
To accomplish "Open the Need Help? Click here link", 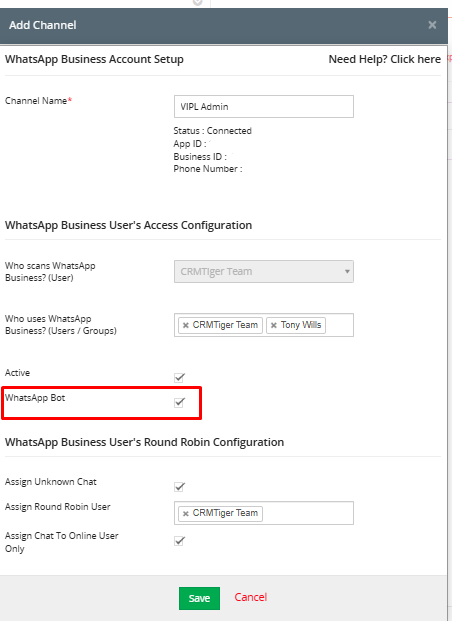I will point(385,59).
